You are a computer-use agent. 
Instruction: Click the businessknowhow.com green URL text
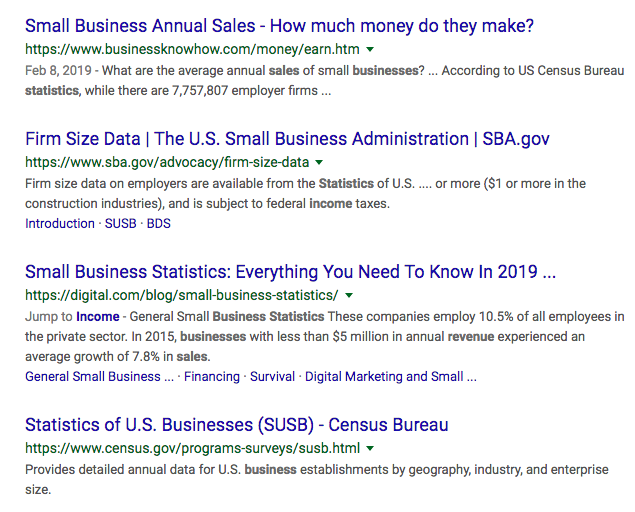tap(192, 49)
